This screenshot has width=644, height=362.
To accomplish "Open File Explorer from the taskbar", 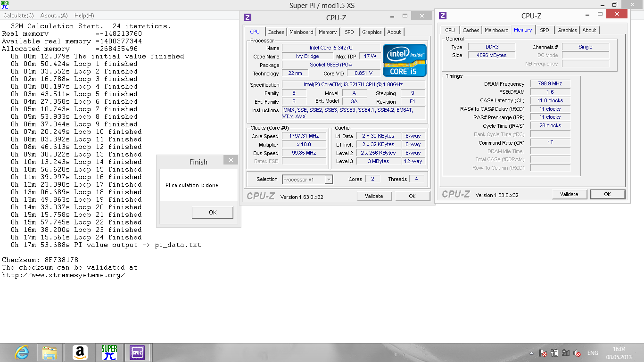I will [x=50, y=353].
